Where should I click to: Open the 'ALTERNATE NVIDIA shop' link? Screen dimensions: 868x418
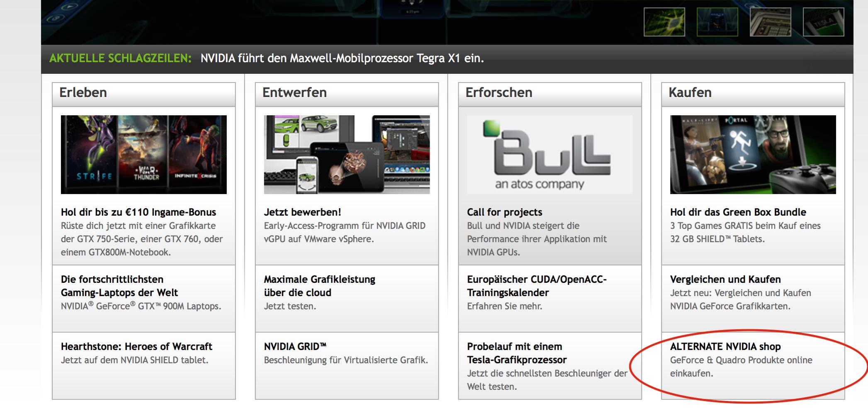[x=725, y=347]
